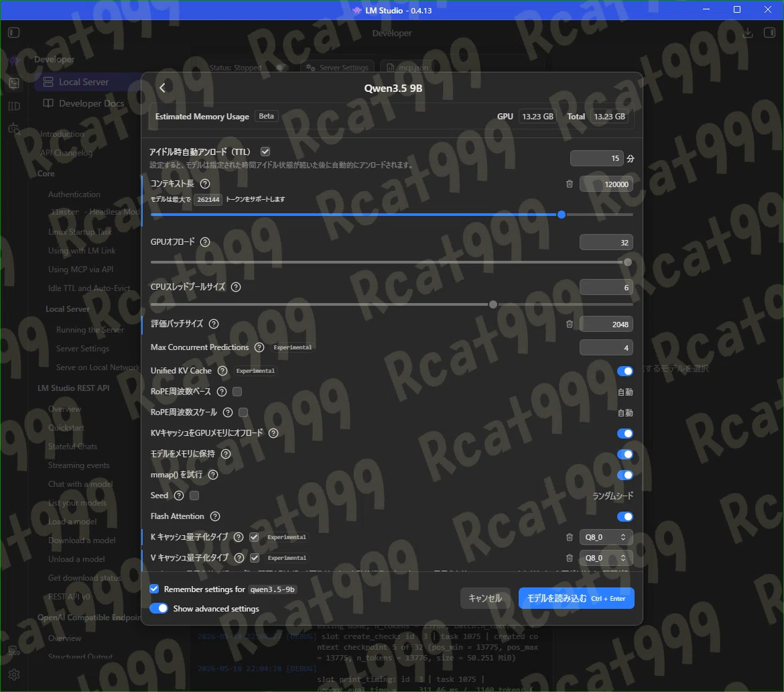This screenshot has width=784, height=692.
Task: Enable RoPE frequency base checkbox
Action: (237, 392)
